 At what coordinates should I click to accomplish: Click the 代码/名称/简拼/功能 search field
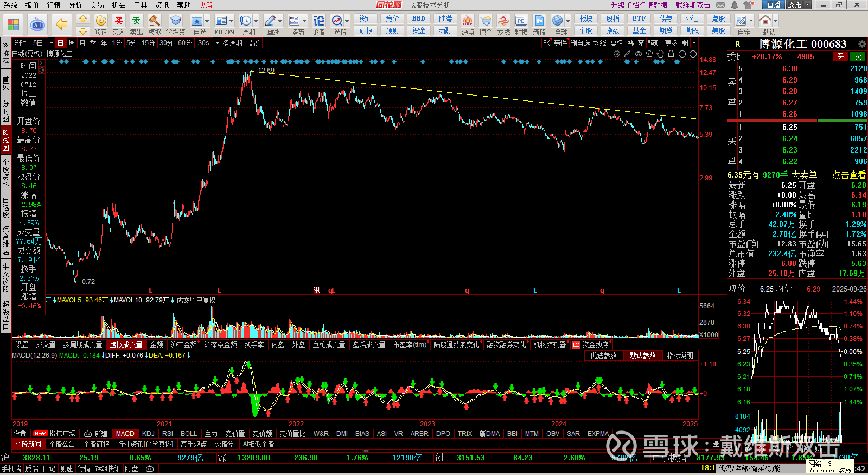click(x=761, y=468)
